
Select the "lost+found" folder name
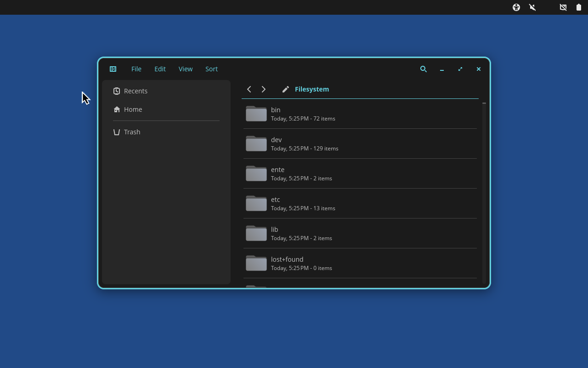287,259
